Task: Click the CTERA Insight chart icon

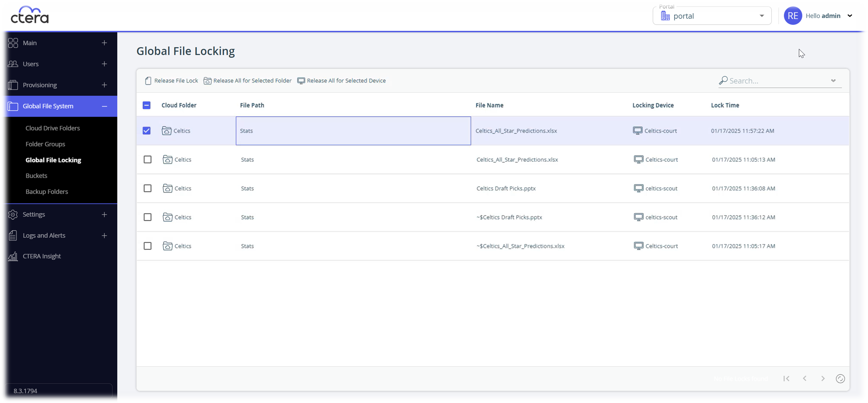Action: tap(13, 256)
